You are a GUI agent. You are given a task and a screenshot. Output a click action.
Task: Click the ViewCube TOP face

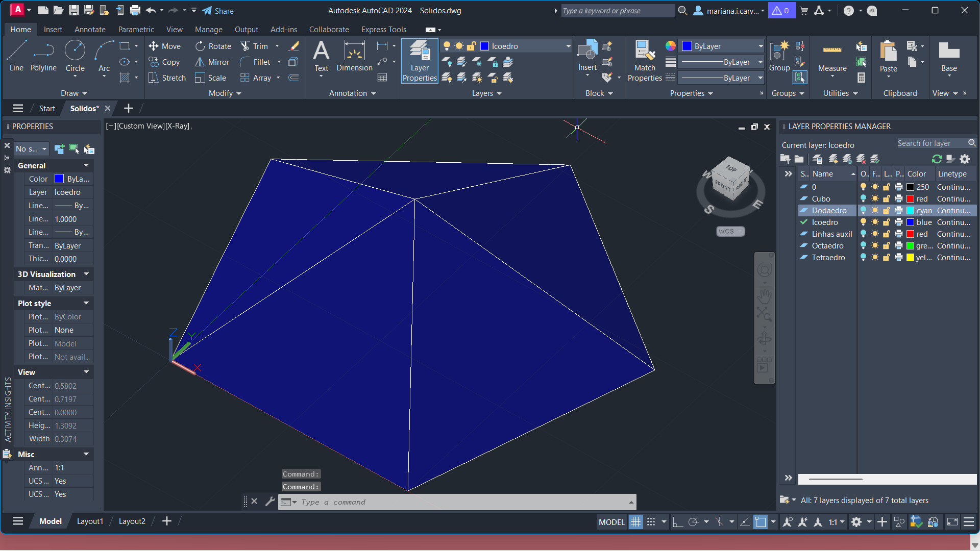tap(731, 168)
